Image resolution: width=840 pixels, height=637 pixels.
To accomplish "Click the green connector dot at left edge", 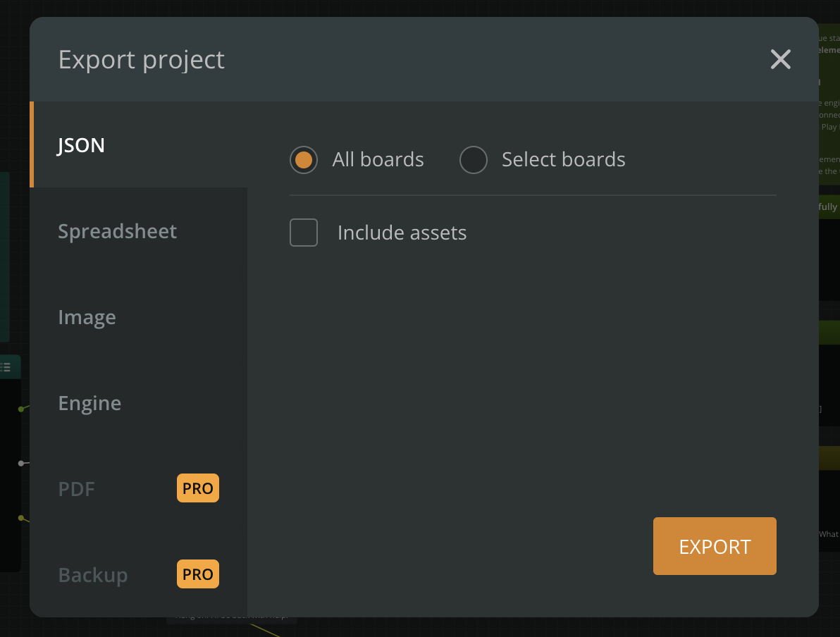I will pos(21,409).
